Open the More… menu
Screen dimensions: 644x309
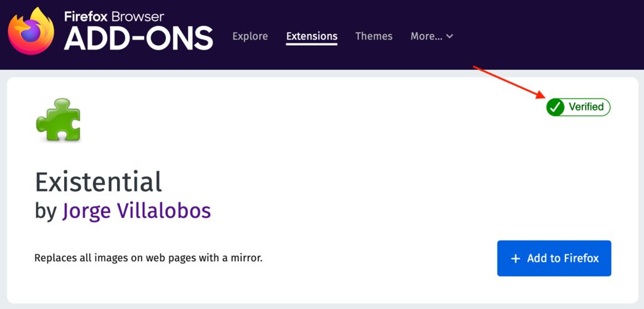coord(426,36)
